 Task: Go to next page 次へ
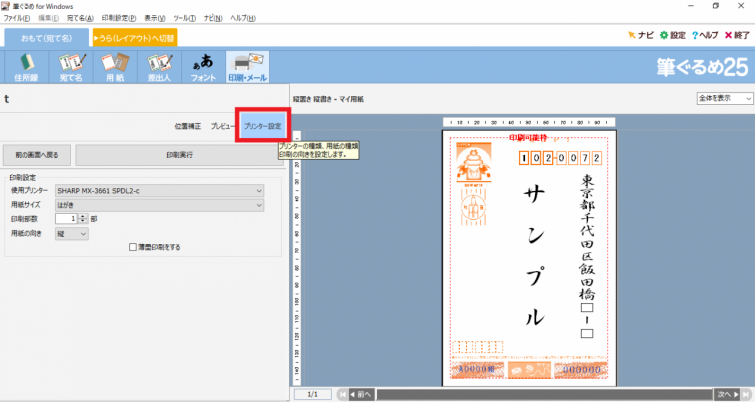pyautogui.click(x=728, y=394)
